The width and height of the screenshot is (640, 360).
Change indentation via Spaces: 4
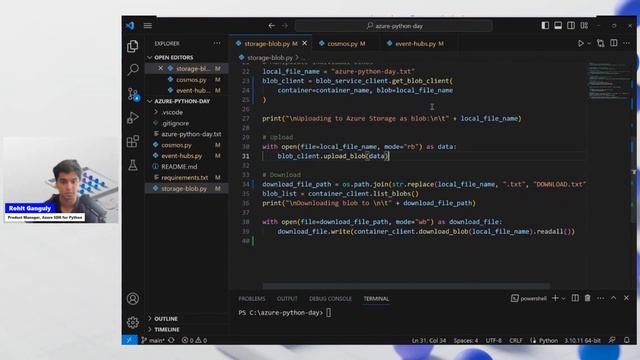(x=466, y=340)
